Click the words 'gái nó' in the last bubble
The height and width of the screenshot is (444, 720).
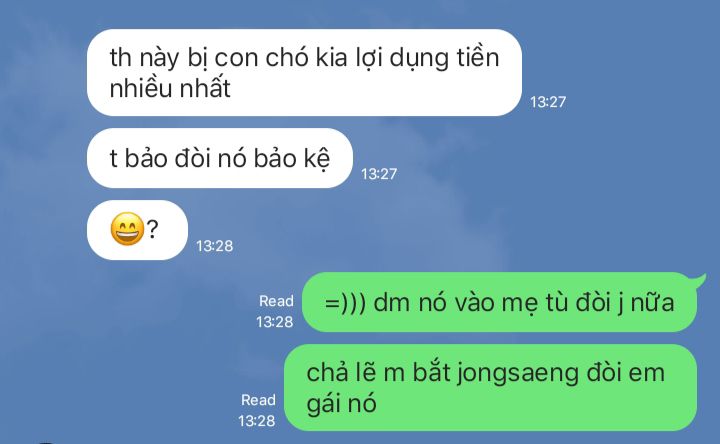pos(341,404)
